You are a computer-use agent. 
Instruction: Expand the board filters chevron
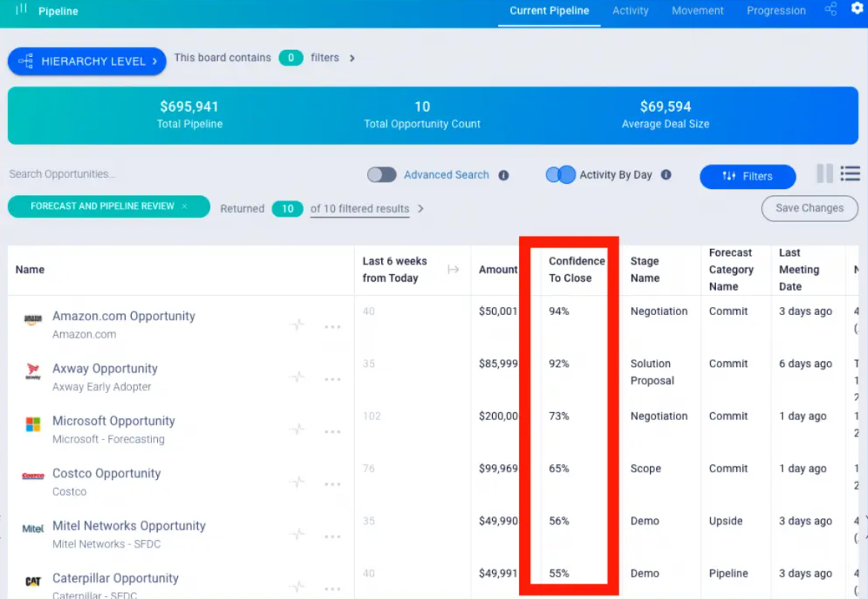click(352, 58)
